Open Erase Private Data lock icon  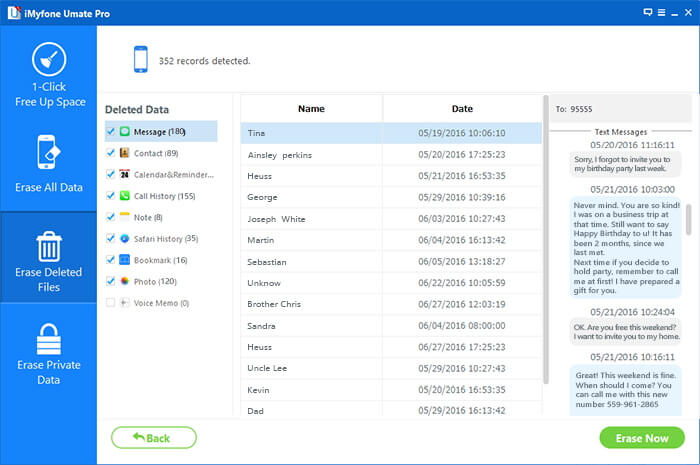(x=49, y=339)
